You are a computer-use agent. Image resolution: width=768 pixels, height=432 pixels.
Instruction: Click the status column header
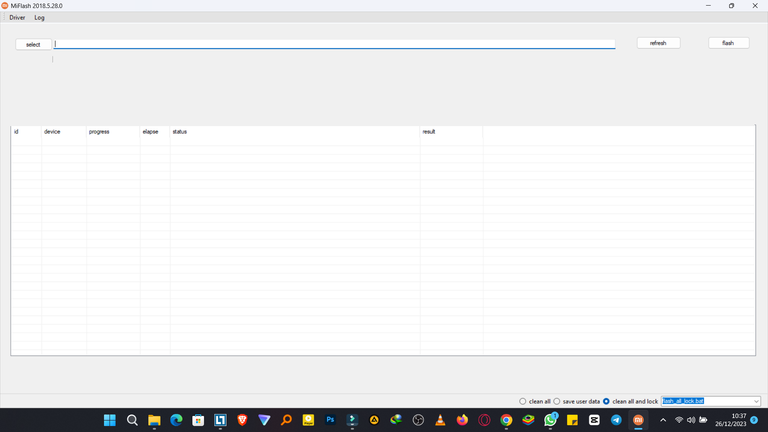click(295, 132)
